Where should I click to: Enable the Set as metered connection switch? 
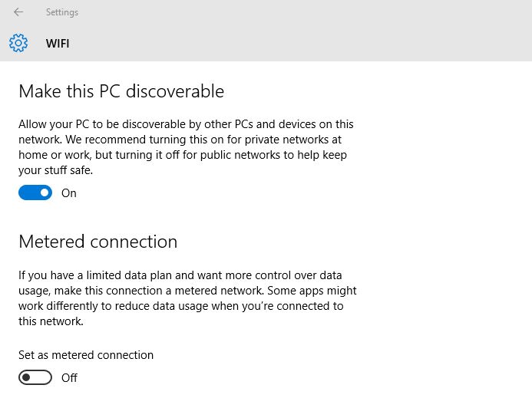(35, 377)
